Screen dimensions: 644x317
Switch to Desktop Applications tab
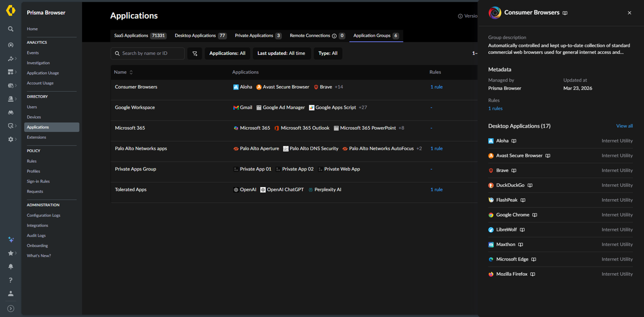[x=200, y=36]
